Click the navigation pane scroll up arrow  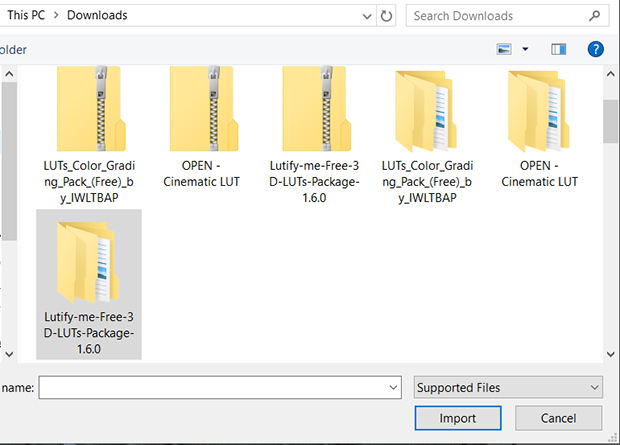coord(9,74)
